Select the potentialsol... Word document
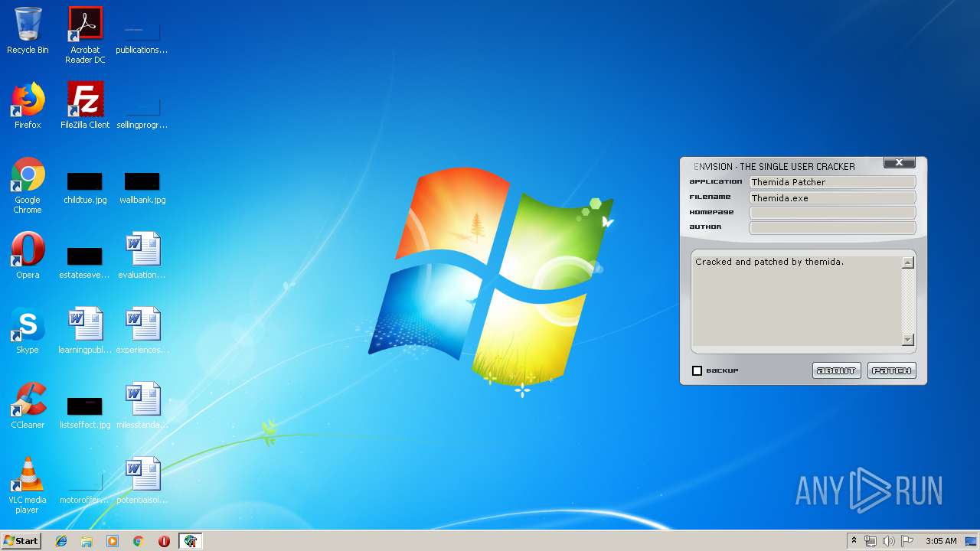Viewport: 980px width, 551px height. point(142,481)
